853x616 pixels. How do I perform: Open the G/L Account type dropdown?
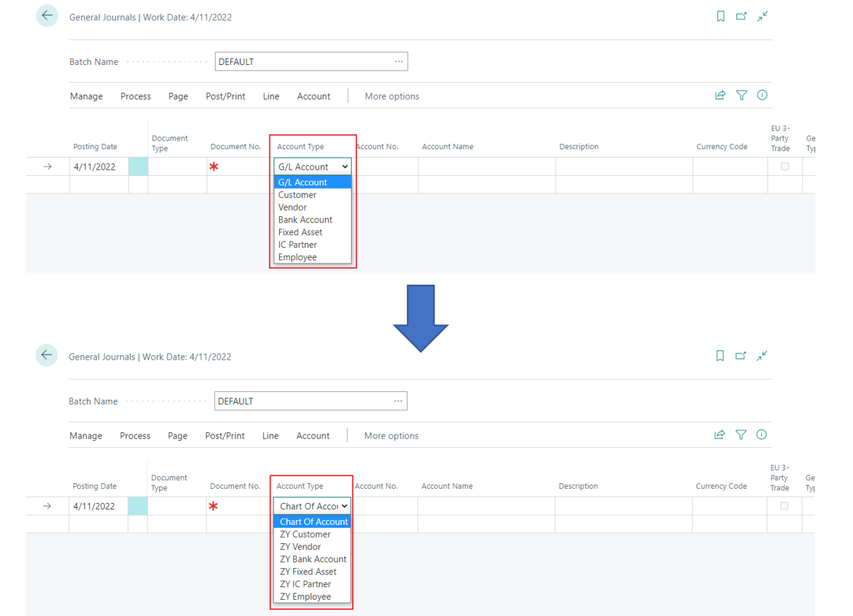312,167
